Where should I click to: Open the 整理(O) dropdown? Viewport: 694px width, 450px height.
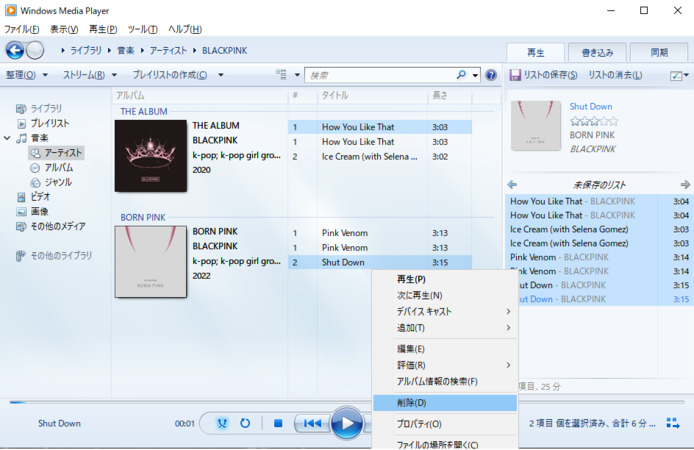(27, 75)
